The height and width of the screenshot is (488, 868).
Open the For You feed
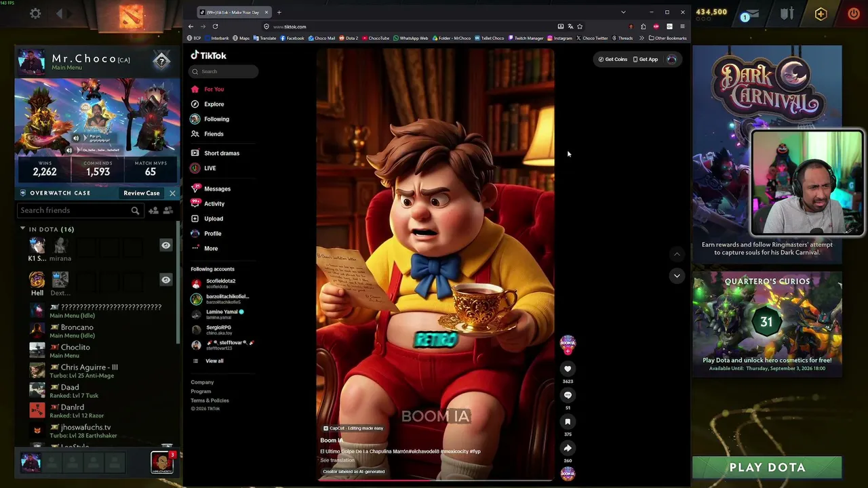(208, 89)
